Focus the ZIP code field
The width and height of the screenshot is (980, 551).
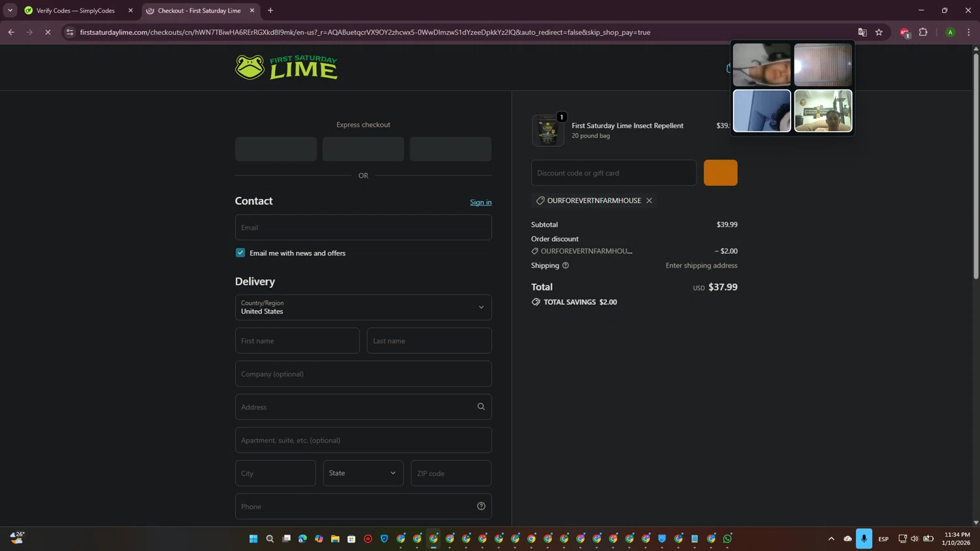tap(451, 473)
